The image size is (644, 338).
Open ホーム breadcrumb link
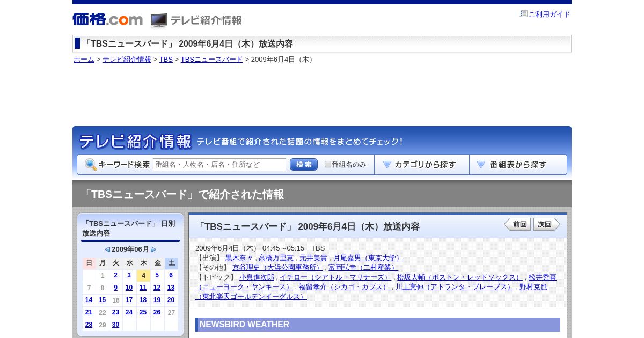pos(84,60)
